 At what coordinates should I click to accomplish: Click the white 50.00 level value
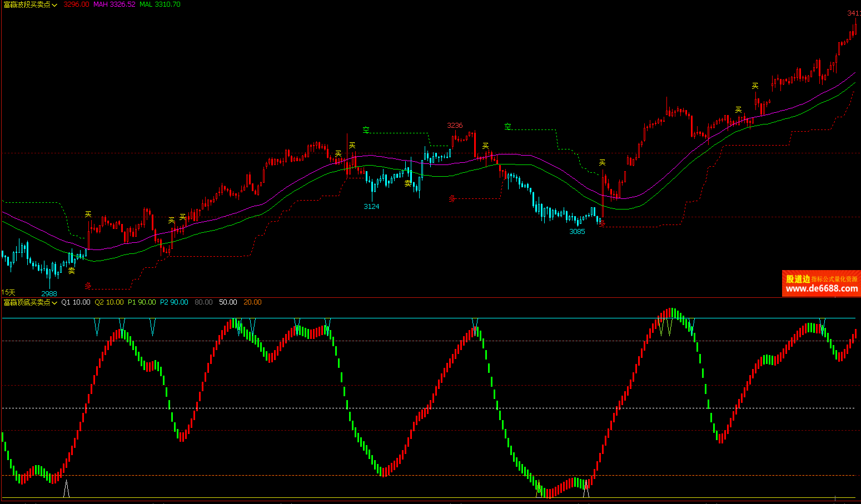[228, 302]
